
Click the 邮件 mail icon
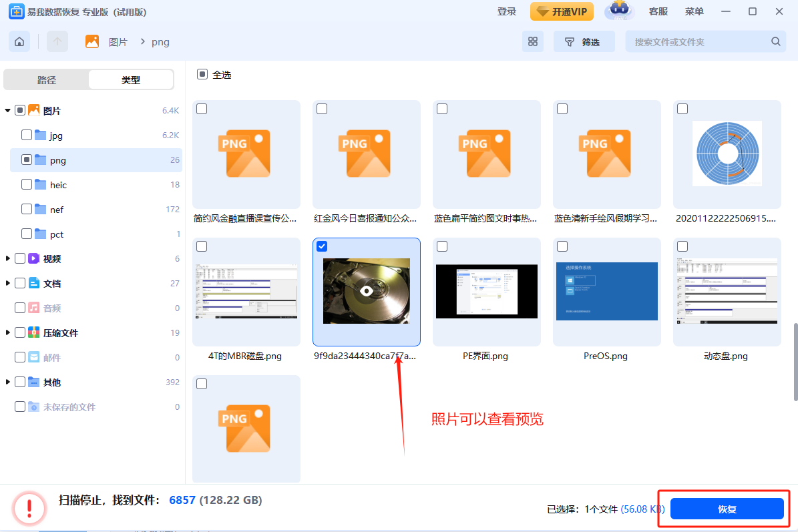[x=33, y=357]
